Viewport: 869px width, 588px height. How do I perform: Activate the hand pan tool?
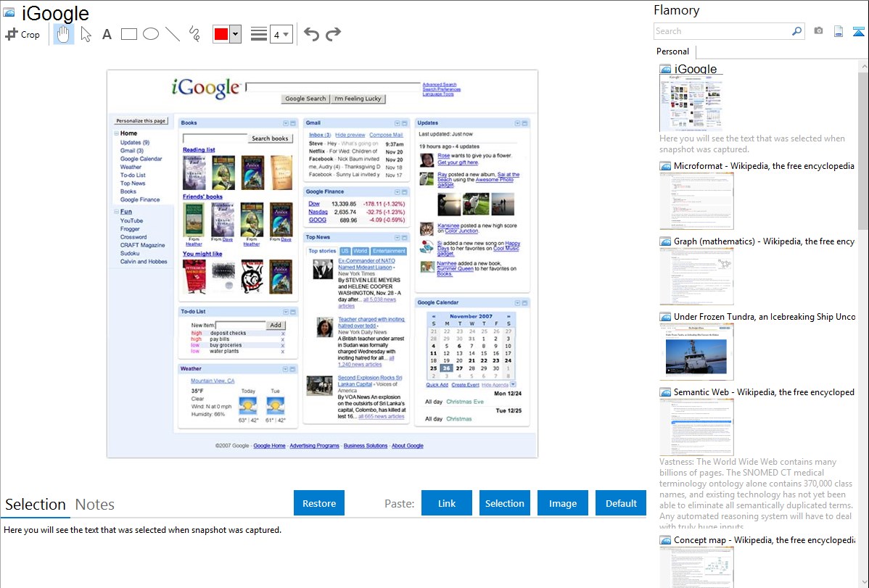coord(64,34)
